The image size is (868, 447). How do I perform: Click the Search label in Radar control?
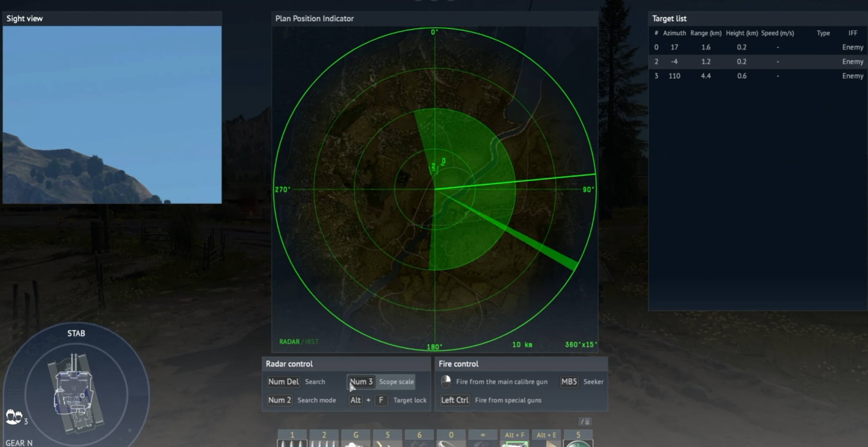(x=315, y=382)
